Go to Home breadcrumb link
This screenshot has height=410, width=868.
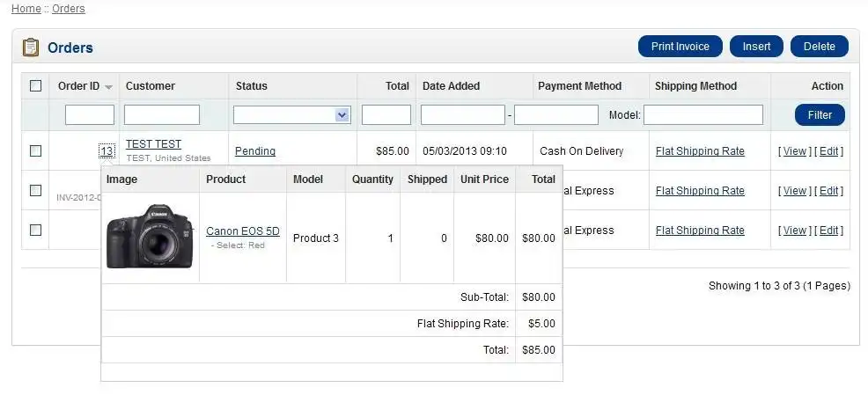pyautogui.click(x=26, y=9)
